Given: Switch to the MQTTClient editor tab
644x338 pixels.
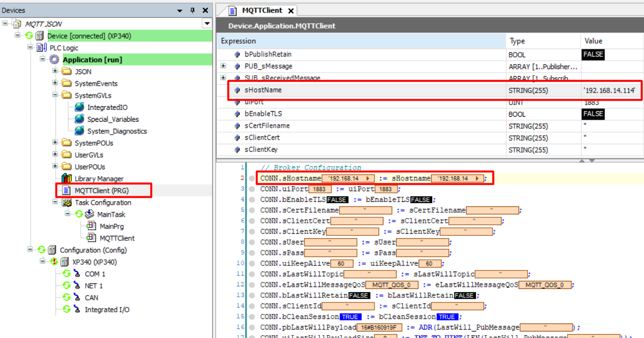Looking at the screenshot, I should (x=261, y=10).
